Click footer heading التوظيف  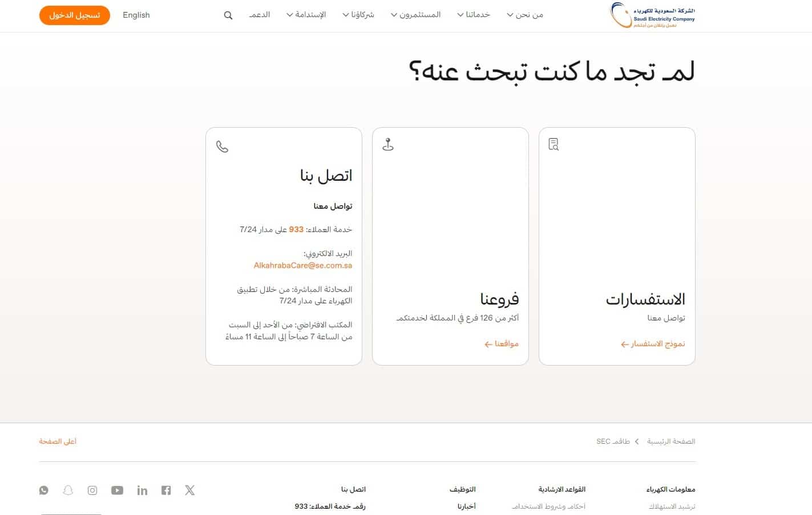[x=462, y=489]
